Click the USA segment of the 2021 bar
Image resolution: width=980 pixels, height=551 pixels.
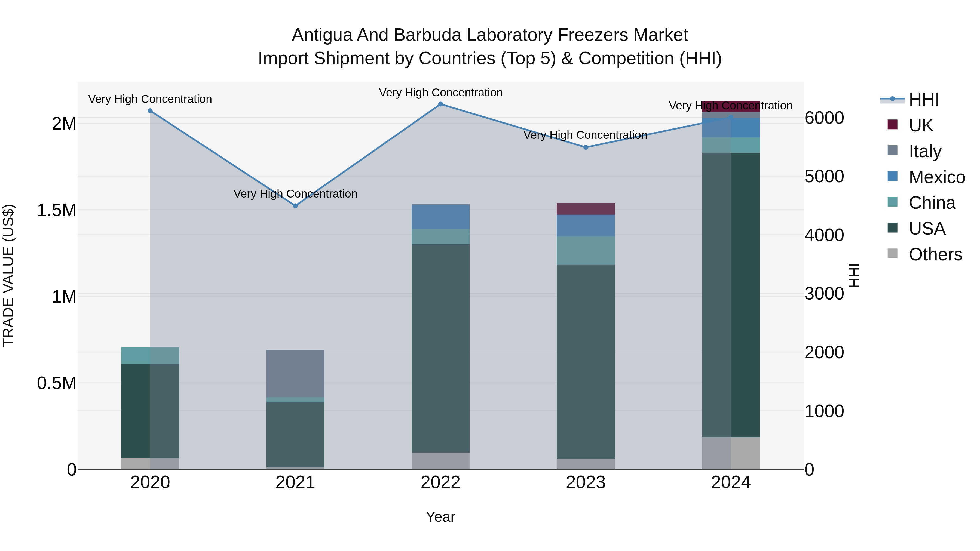point(295,435)
